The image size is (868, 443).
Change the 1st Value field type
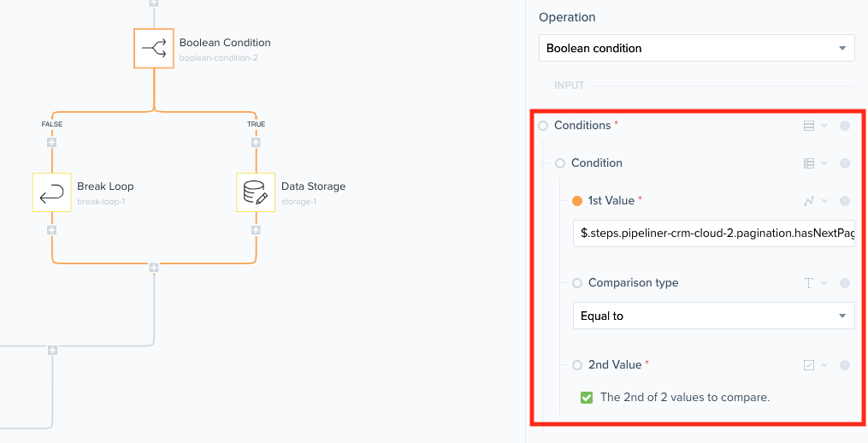point(813,201)
